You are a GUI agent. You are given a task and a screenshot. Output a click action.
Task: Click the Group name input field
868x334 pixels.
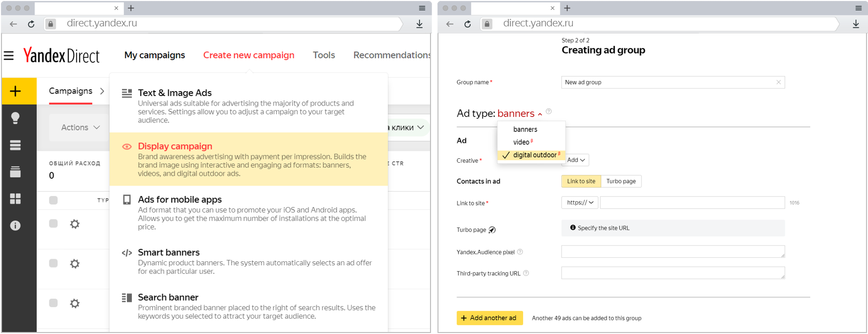tap(673, 82)
